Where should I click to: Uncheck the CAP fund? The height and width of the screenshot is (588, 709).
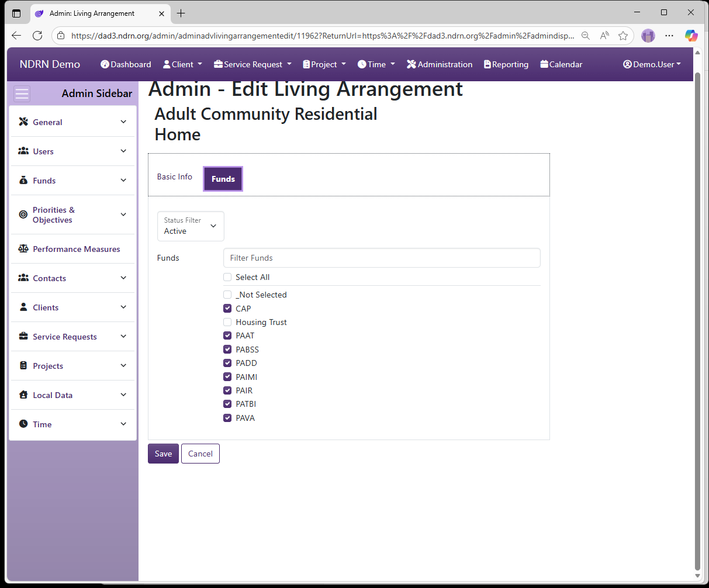(x=227, y=309)
